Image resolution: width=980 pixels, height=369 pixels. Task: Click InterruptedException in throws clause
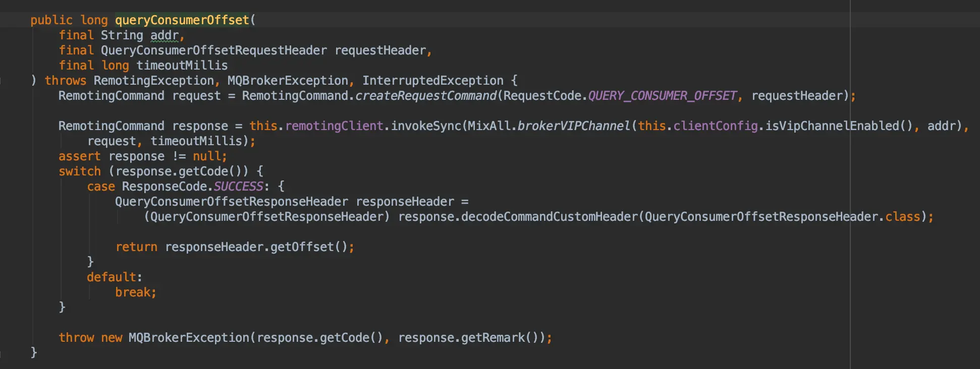pyautogui.click(x=433, y=81)
